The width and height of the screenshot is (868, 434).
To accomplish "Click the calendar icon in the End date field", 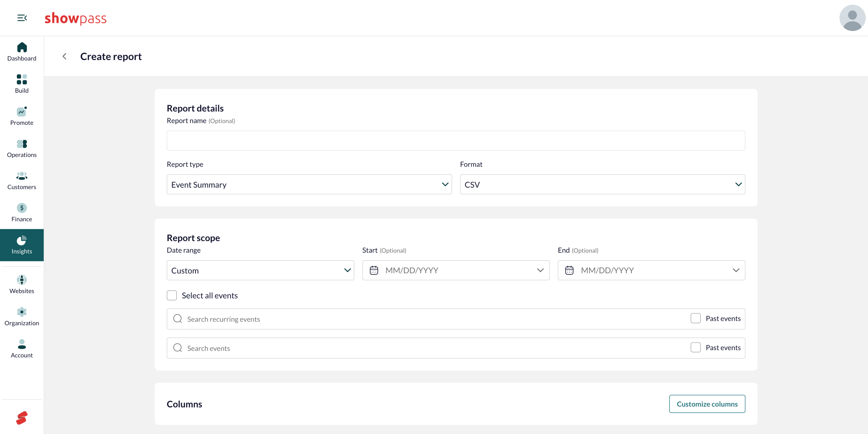I will (569, 270).
